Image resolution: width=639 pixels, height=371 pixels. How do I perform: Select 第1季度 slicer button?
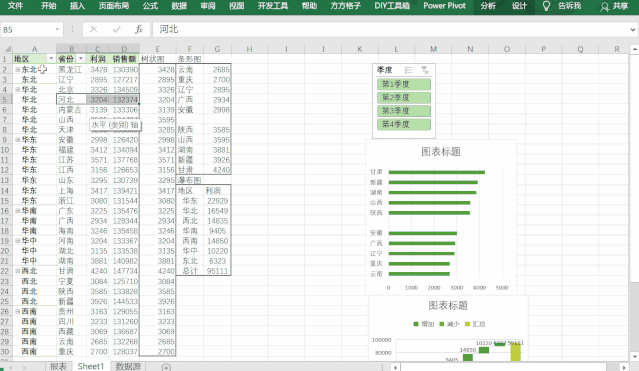[x=403, y=84]
